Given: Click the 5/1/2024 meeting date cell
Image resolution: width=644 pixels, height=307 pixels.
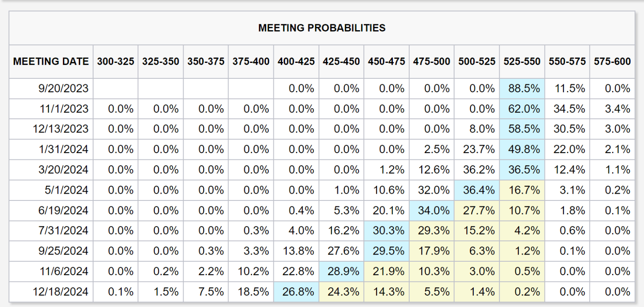Looking at the screenshot, I should (66, 190).
